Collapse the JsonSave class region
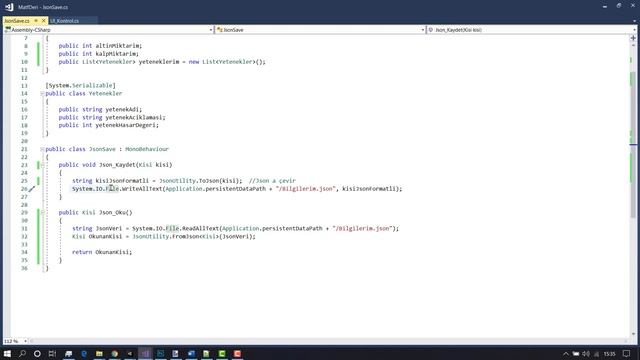This screenshot has width=640, height=360. [42, 149]
